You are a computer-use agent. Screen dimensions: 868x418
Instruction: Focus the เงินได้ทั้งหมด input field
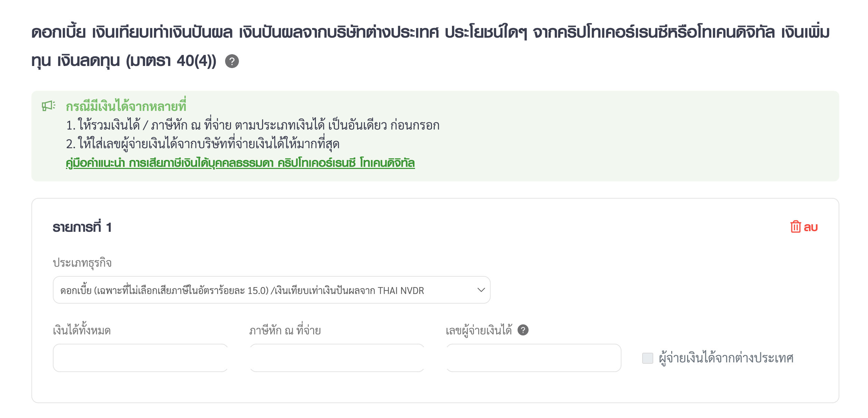tap(141, 358)
